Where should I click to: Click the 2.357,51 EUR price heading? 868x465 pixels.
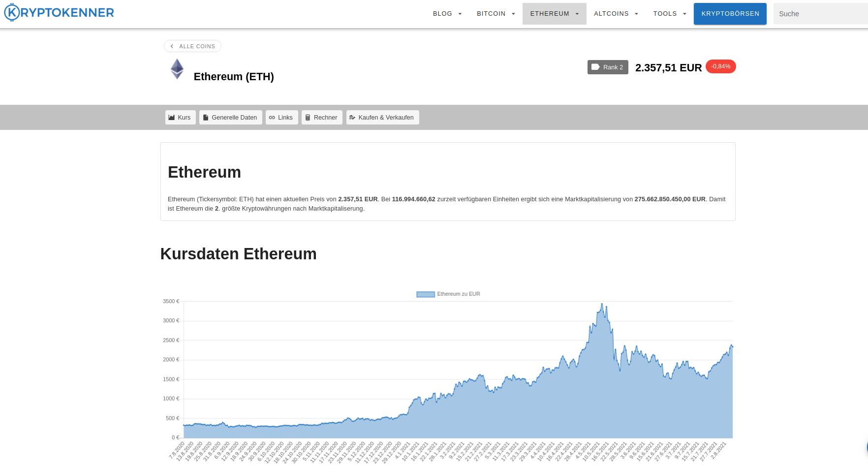(x=669, y=68)
